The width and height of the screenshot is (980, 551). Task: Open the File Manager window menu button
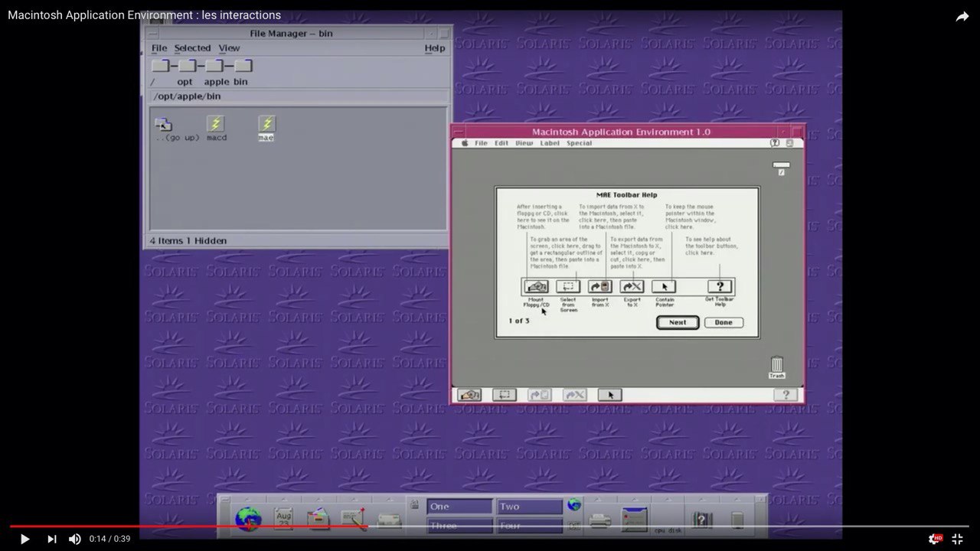[153, 34]
